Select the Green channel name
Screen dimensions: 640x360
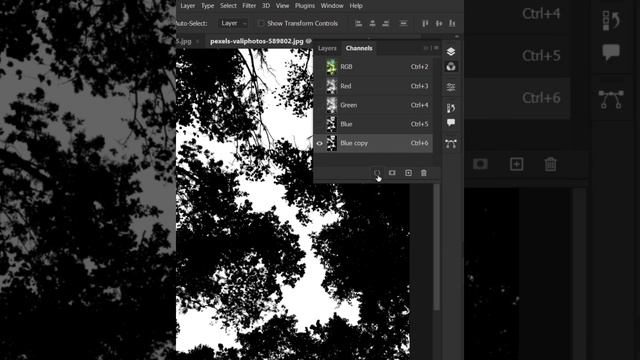click(349, 105)
